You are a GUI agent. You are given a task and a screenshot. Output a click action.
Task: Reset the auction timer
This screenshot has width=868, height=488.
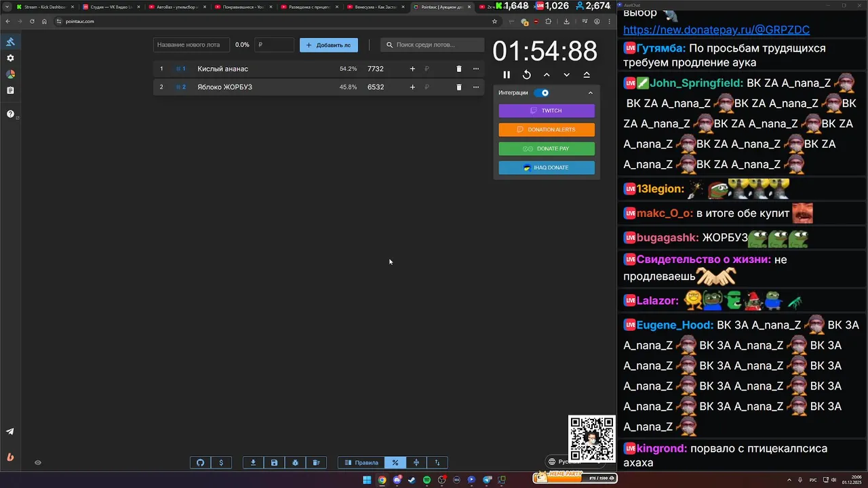click(527, 75)
